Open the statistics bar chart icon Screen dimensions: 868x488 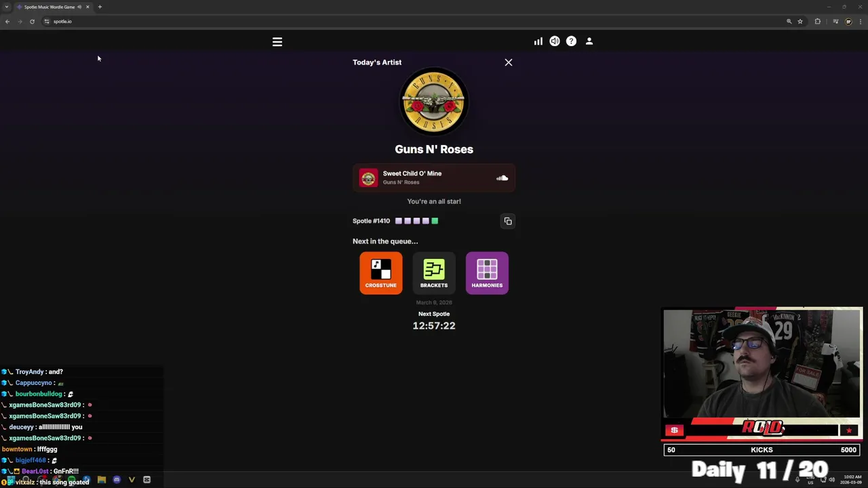pos(538,41)
